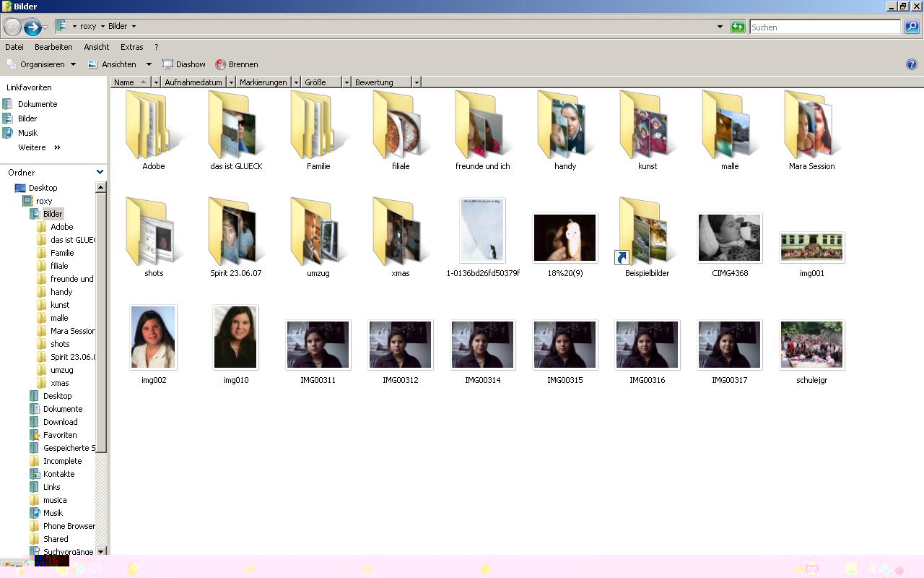The image size is (924, 578).
Task: Open the Mara Session folder icon
Action: (811, 126)
